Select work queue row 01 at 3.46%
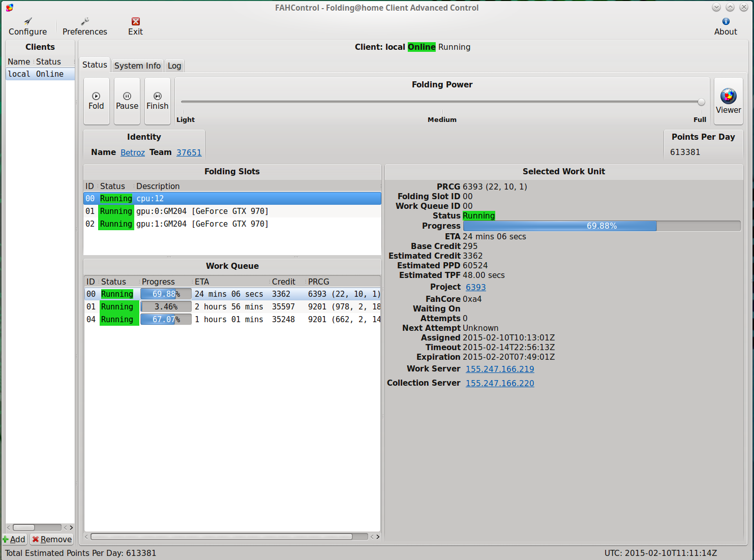Image resolution: width=754 pixels, height=560 pixels. pos(232,306)
